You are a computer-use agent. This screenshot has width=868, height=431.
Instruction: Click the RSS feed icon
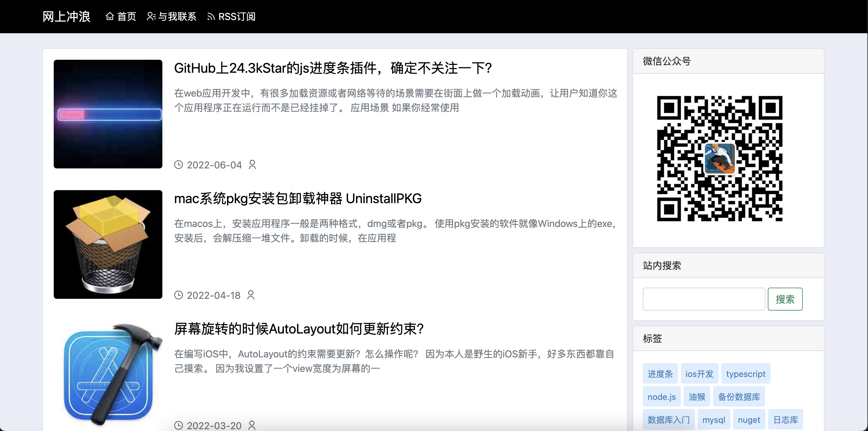point(211,17)
